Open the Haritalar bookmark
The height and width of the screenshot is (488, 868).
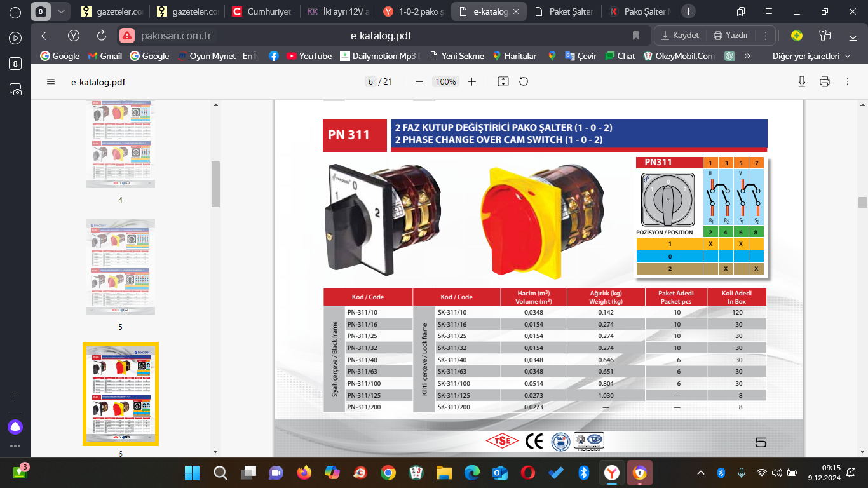coord(514,56)
